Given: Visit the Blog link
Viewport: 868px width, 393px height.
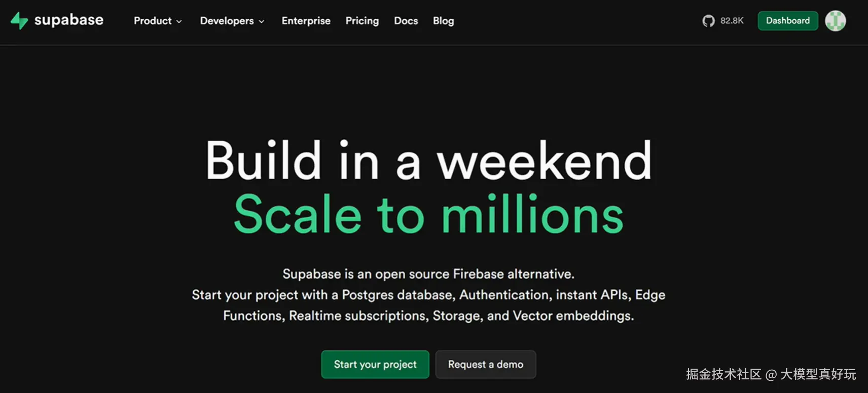Looking at the screenshot, I should 443,21.
